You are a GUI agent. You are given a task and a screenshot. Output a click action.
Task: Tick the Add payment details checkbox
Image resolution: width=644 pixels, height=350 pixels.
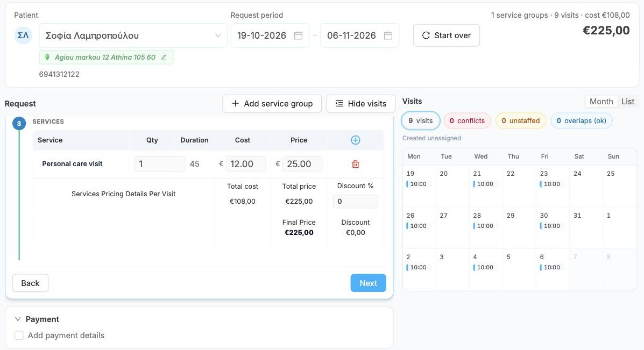coord(19,335)
